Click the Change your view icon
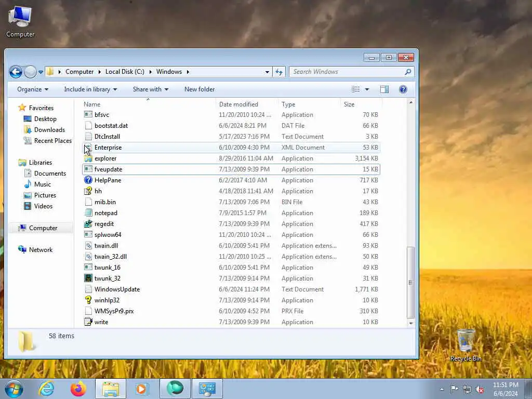Viewport: 532px width, 399px height. coord(355,89)
